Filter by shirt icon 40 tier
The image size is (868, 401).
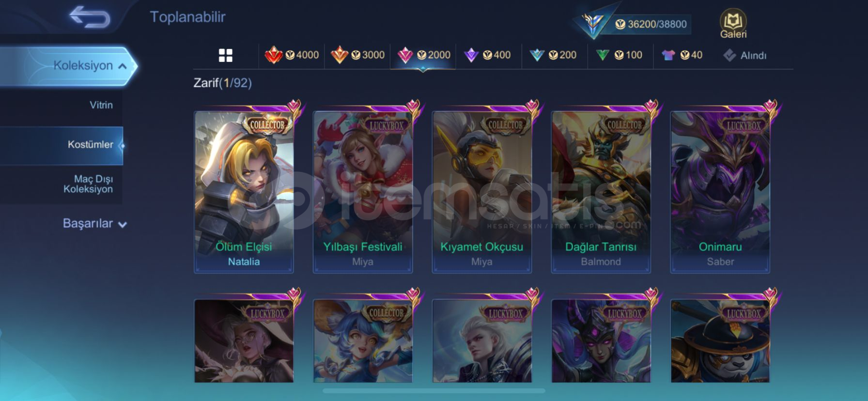682,55
